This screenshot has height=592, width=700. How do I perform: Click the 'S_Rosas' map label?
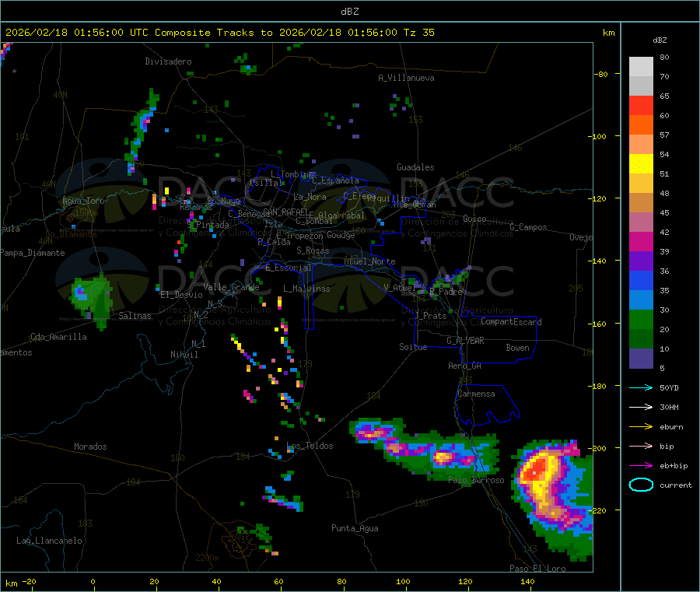(313, 250)
